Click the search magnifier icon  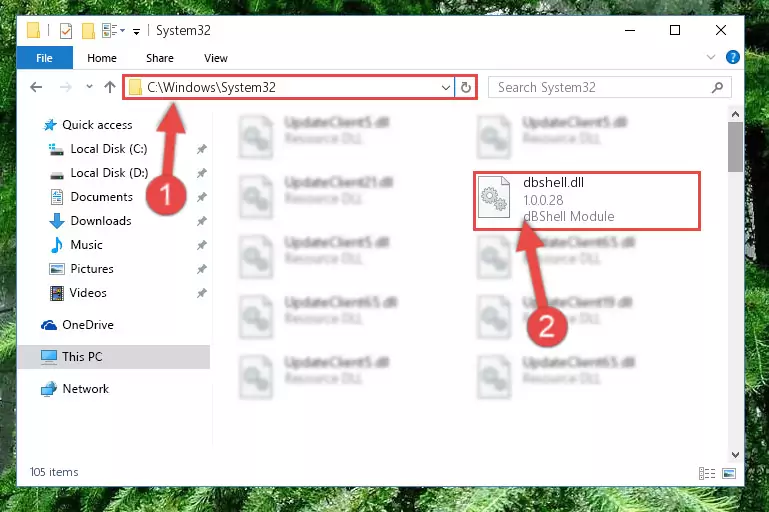pyautogui.click(x=717, y=87)
